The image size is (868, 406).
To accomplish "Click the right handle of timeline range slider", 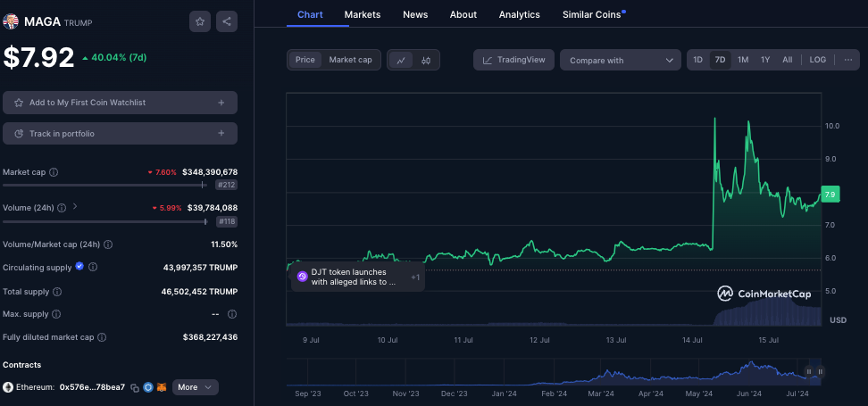I will pos(820,371).
